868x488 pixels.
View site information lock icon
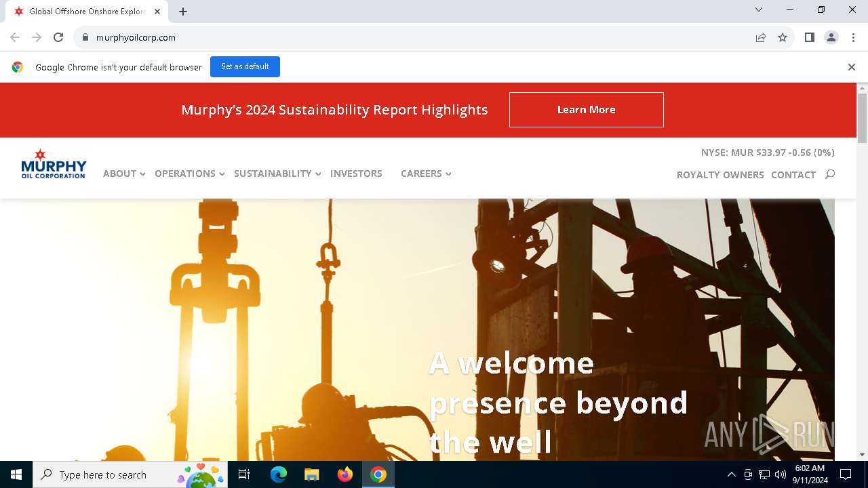point(85,37)
